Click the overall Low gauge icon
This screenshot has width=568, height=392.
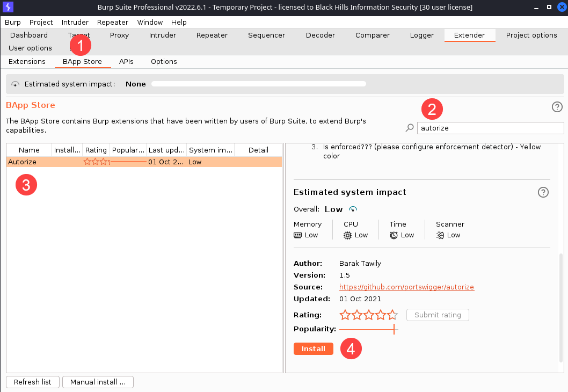(353, 209)
